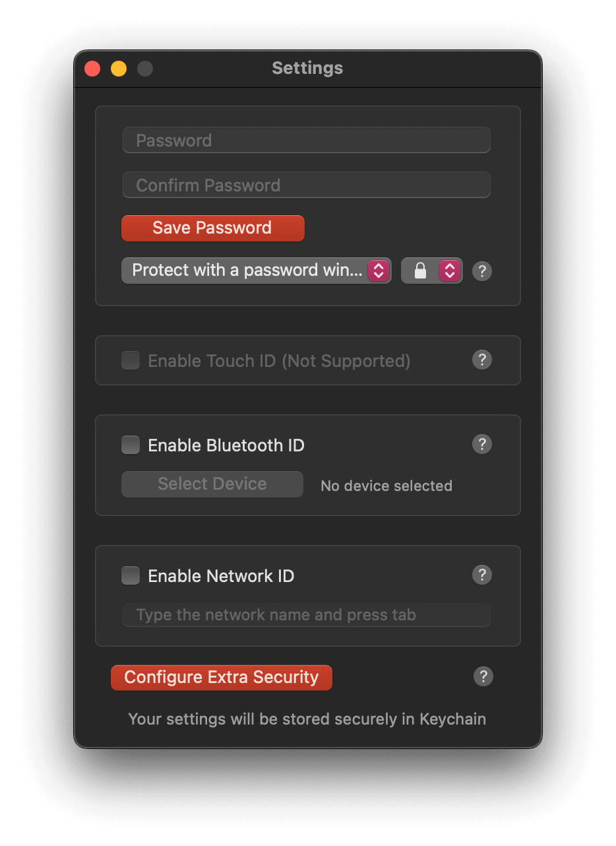The height and width of the screenshot is (846, 616).
Task: Toggle the Enable Bluetooth ID checkbox
Action: click(130, 445)
